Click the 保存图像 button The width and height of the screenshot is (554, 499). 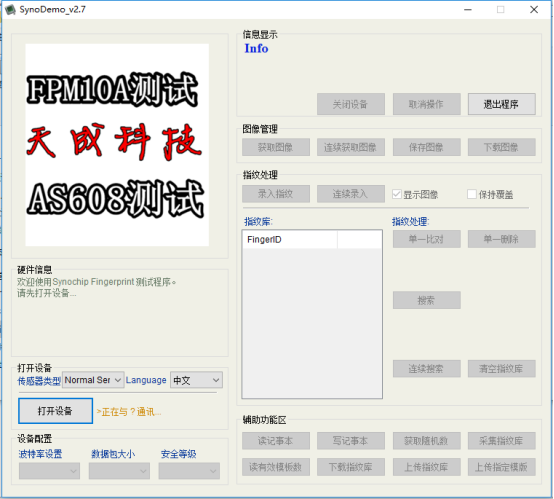(427, 147)
